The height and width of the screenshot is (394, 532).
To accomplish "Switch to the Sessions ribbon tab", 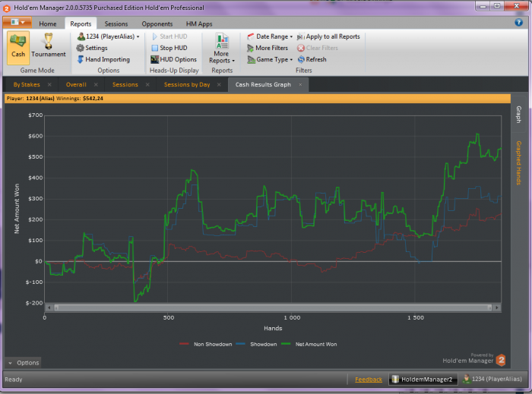I will pos(116,24).
